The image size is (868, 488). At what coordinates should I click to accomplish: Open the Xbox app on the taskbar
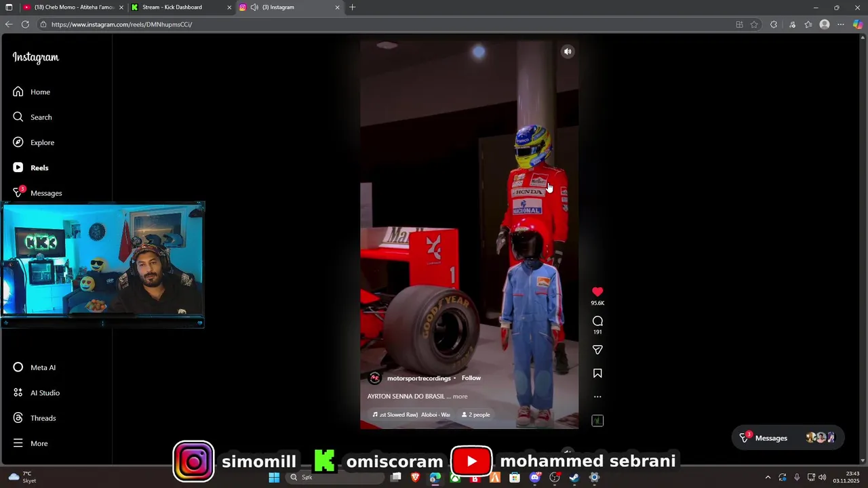455,477
